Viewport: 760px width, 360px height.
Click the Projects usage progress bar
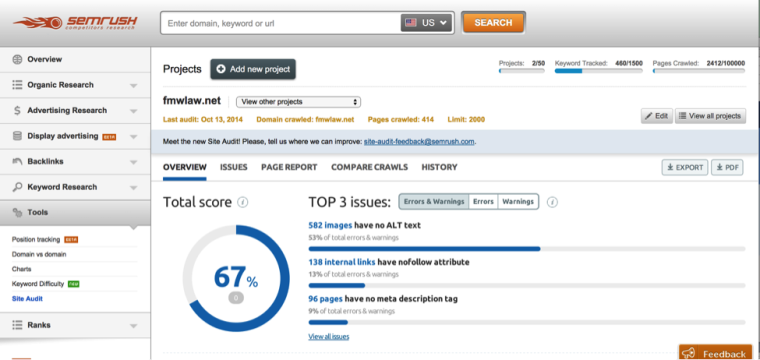[522, 71]
